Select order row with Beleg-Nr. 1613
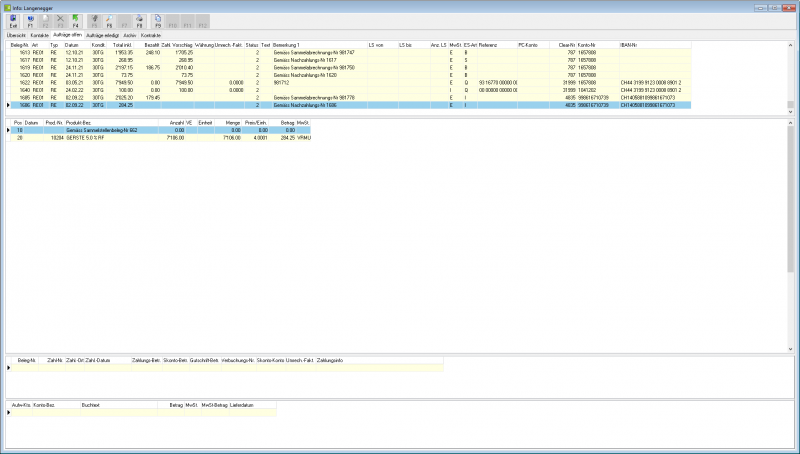Screen dimensions: 800x454 click(351, 53)
